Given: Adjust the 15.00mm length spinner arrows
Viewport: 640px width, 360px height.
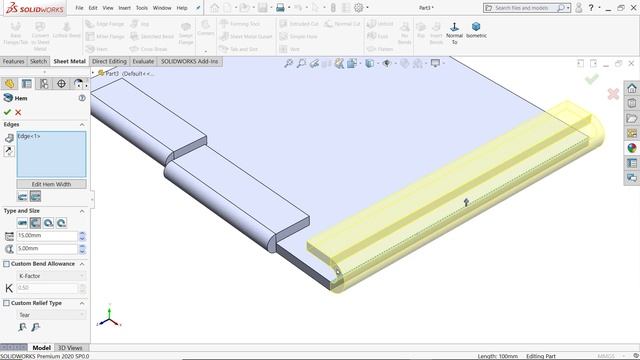Looking at the screenshot, I should 82,236.
